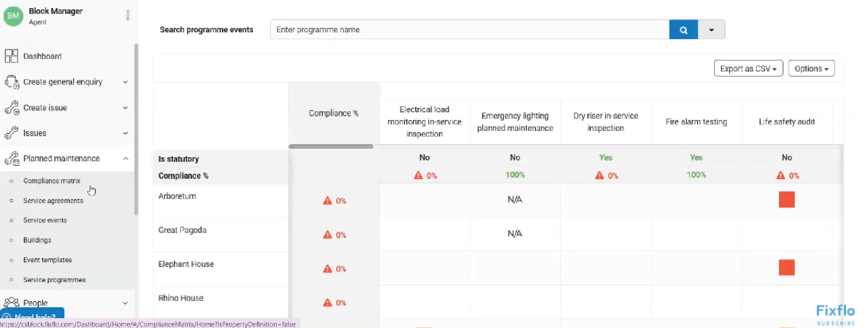Select the Event templates link
This screenshot has width=868, height=328.
(47, 260)
